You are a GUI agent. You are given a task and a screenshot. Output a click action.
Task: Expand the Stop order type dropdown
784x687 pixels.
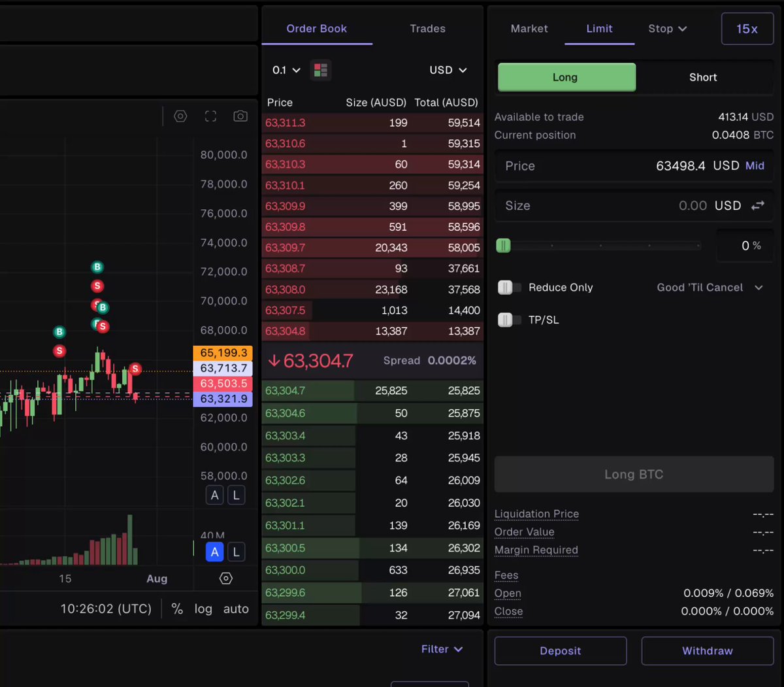point(667,29)
